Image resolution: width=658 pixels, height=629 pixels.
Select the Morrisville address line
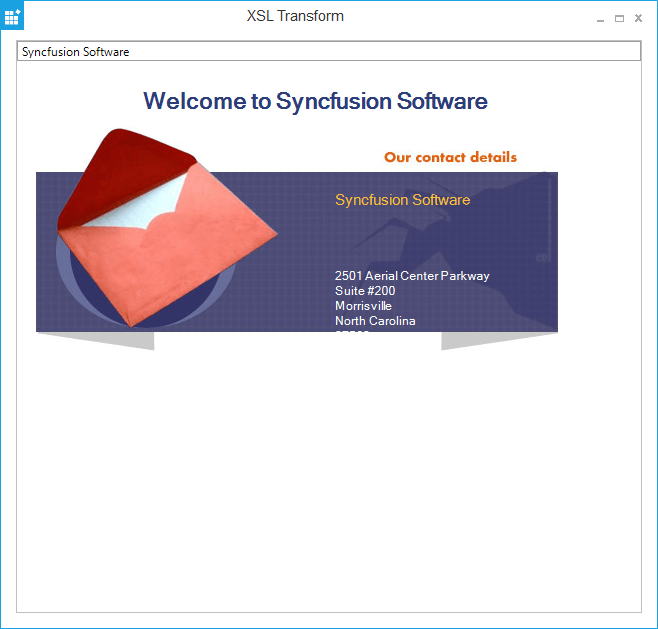pyautogui.click(x=363, y=305)
